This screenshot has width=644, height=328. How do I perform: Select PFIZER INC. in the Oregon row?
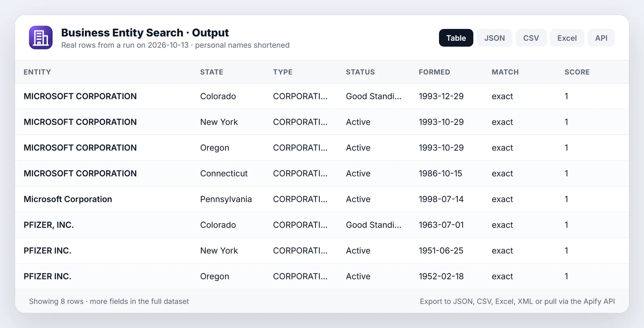pyautogui.click(x=48, y=276)
